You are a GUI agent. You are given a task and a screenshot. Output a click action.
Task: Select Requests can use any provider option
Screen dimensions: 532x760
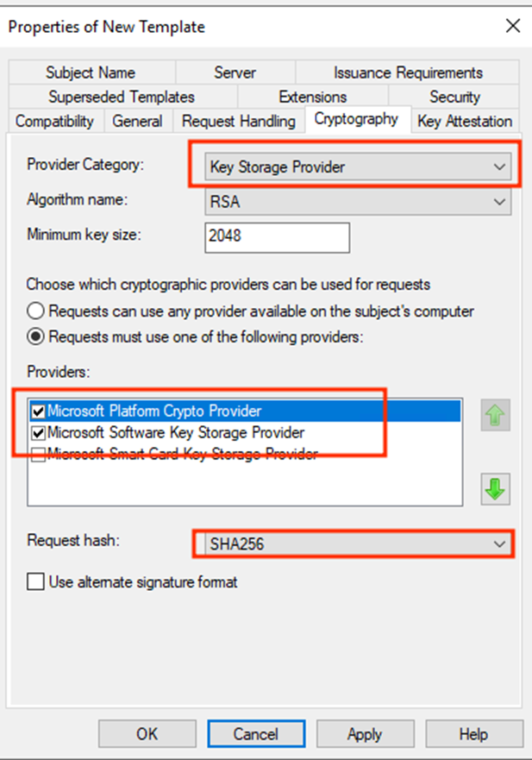tap(36, 311)
